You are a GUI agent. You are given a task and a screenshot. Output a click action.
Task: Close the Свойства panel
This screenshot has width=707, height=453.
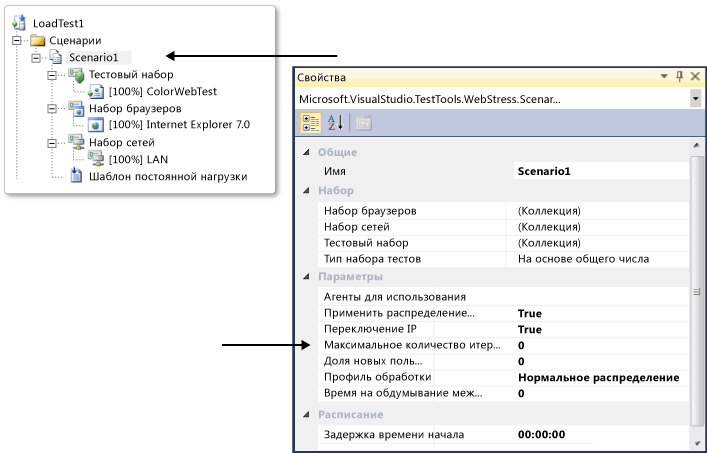695,77
